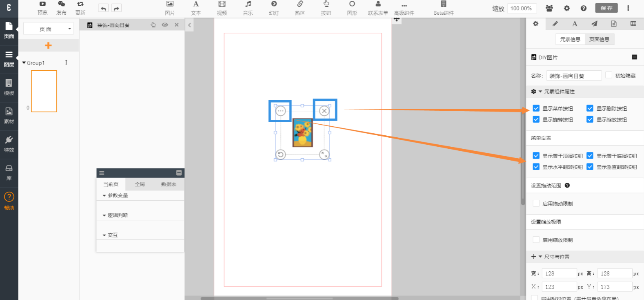This screenshot has height=300, width=644.
Task: Open the 特效 effects sidebar panel
Action: (x=9, y=143)
